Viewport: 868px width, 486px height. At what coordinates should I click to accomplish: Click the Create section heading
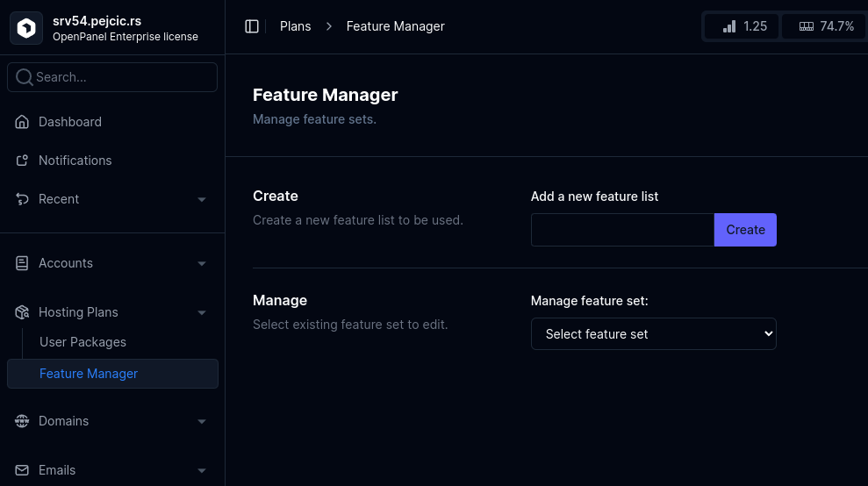(x=275, y=196)
